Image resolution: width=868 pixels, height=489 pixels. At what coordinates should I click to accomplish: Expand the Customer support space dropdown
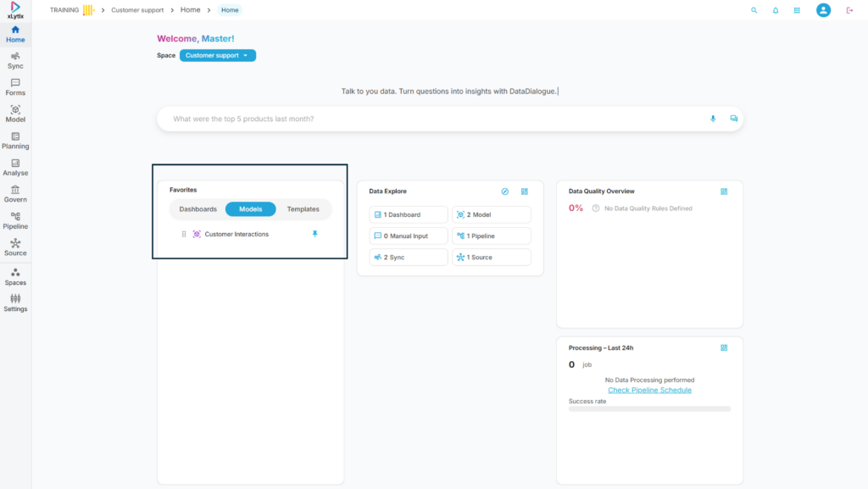[217, 55]
